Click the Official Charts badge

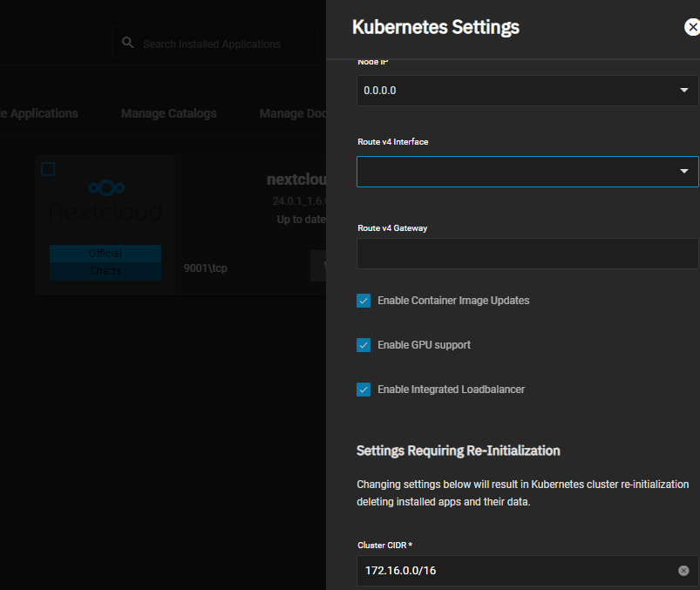105,262
